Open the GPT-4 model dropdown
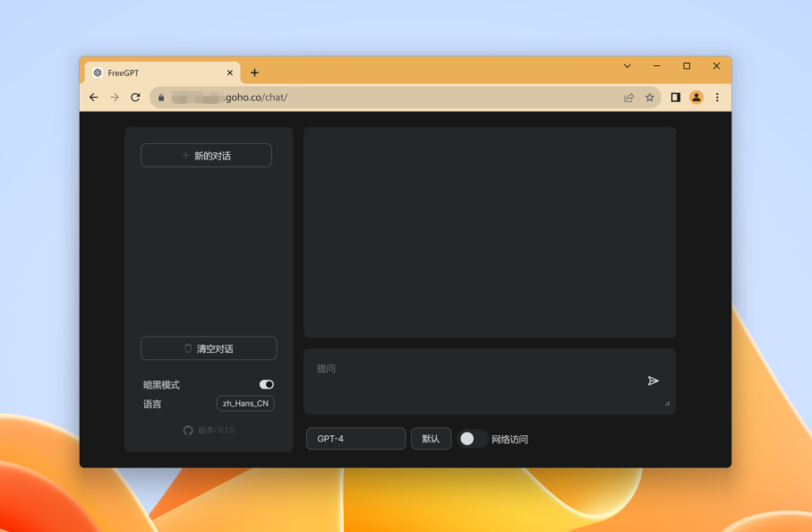The height and width of the screenshot is (532, 812). click(x=355, y=439)
